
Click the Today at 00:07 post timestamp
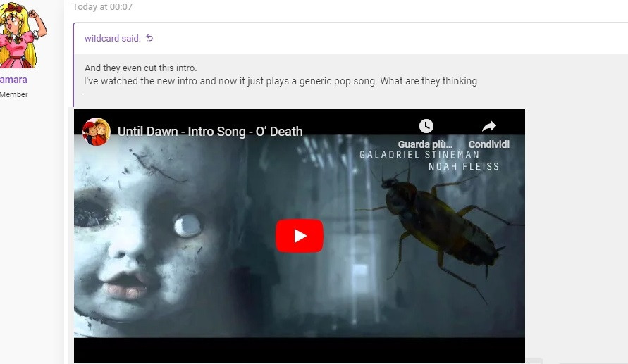tap(102, 7)
